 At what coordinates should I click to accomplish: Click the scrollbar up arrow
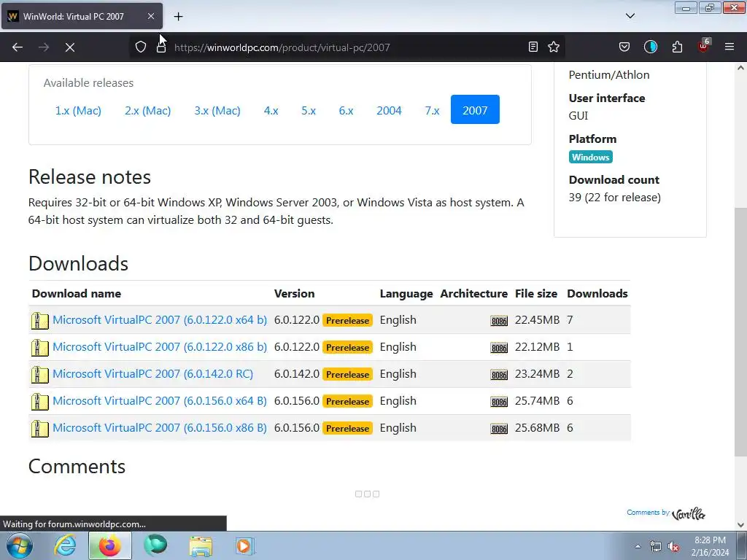tap(740, 68)
